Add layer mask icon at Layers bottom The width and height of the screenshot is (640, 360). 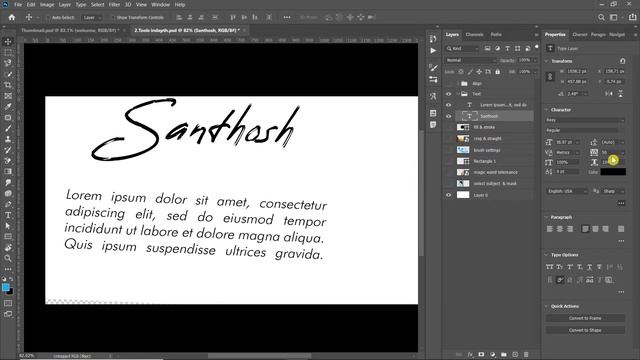point(481,355)
